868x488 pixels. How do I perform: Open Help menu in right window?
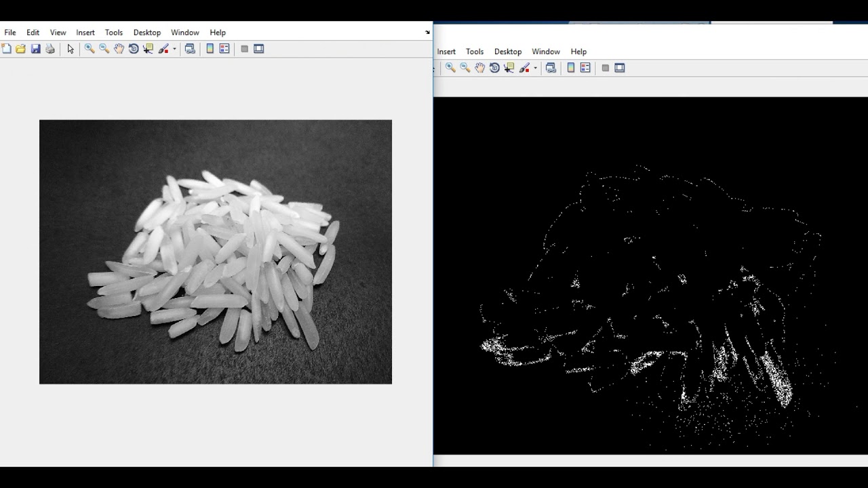tap(578, 52)
